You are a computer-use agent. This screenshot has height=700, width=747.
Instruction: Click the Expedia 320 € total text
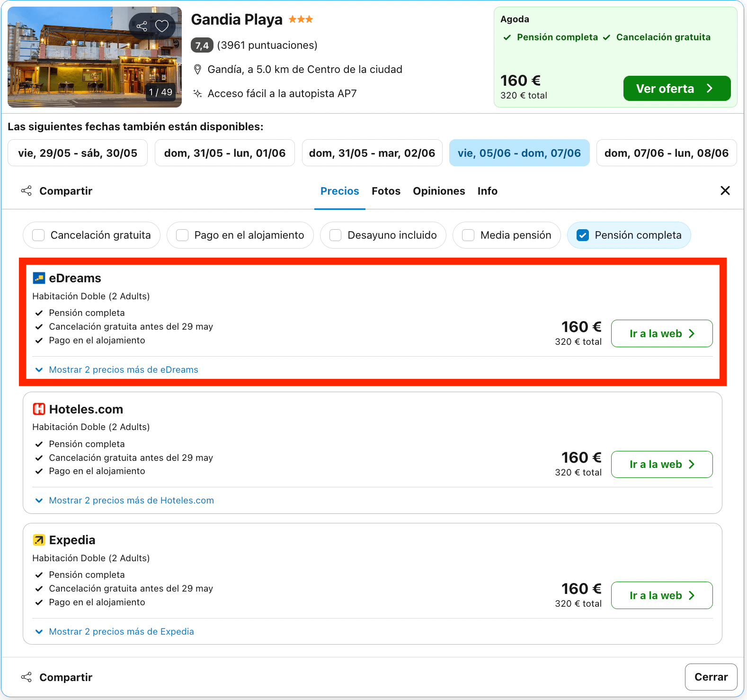coord(578,603)
